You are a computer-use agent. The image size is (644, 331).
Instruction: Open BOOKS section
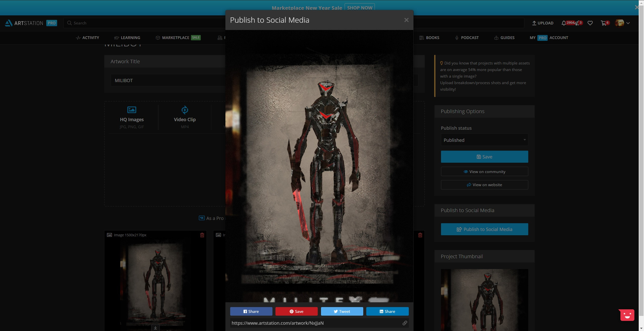(429, 38)
